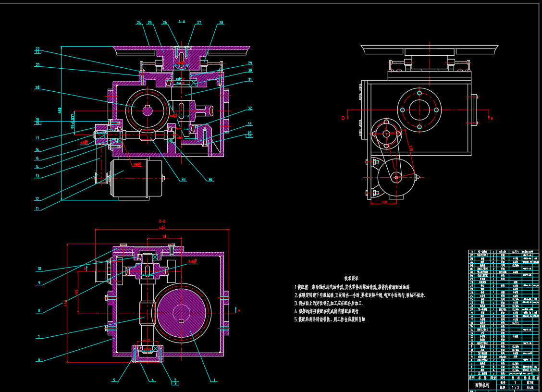Click the section marker B on right view
This screenshot has height=392, width=542.
click(x=491, y=118)
